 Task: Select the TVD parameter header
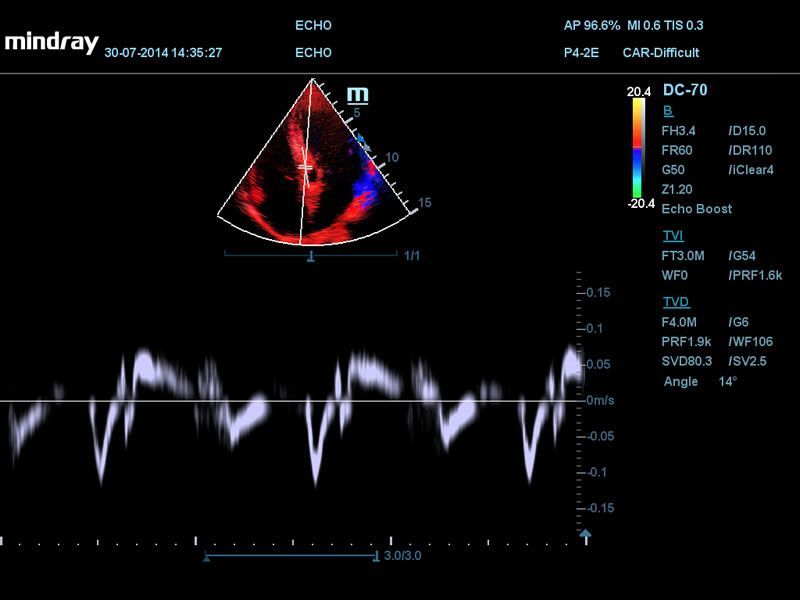[x=676, y=302]
